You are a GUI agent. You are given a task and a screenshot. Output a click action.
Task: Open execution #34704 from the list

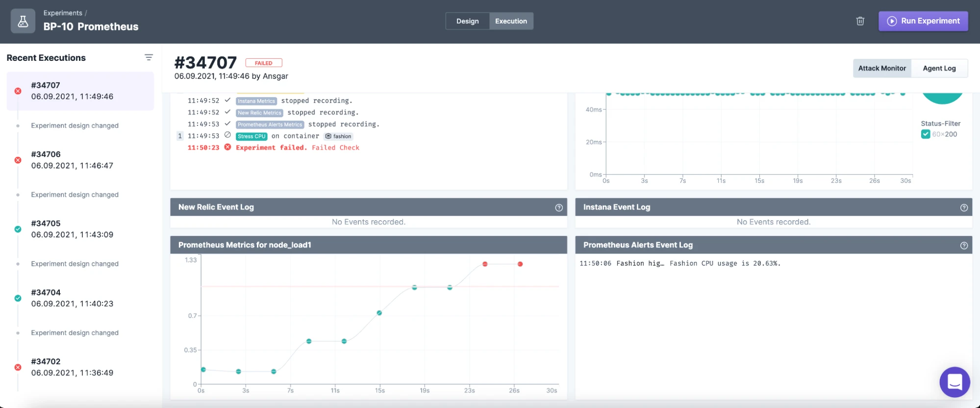(x=80, y=298)
